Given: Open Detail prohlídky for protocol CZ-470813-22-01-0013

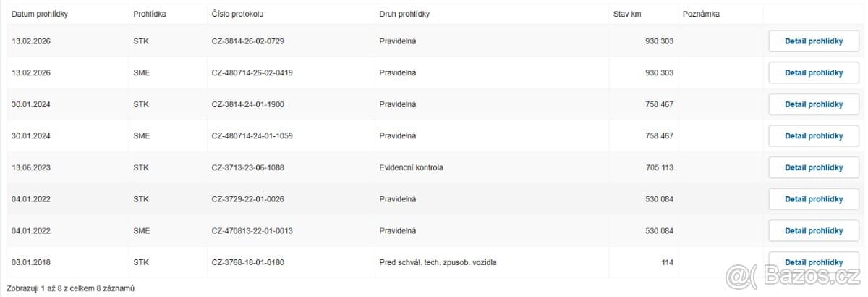Looking at the screenshot, I should coord(814,230).
